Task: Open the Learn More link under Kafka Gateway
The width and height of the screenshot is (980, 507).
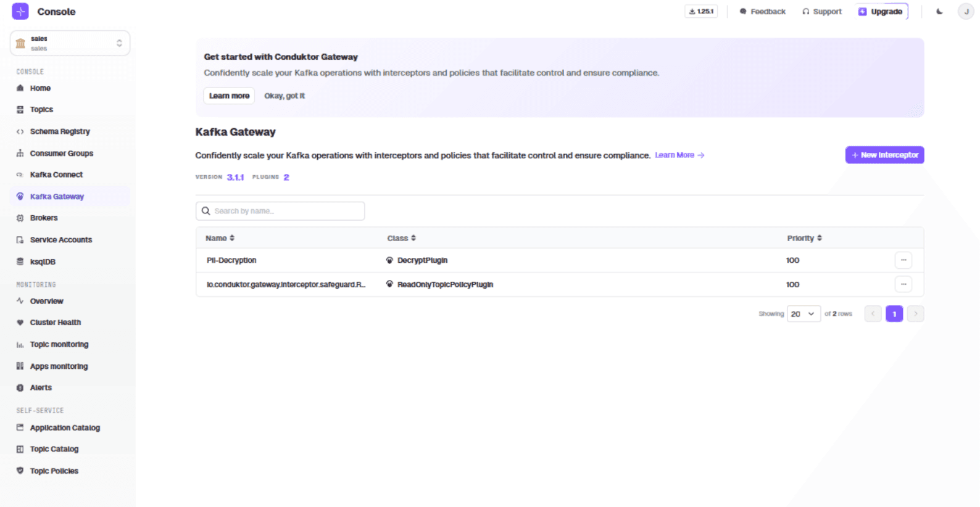Action: 679,155
